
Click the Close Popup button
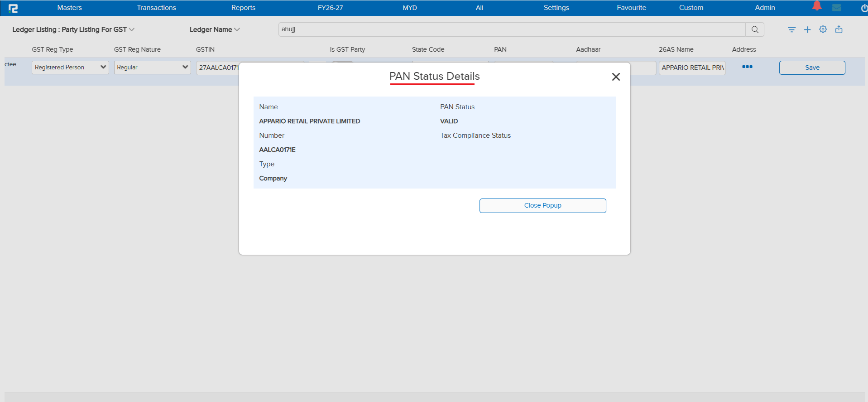tap(542, 205)
